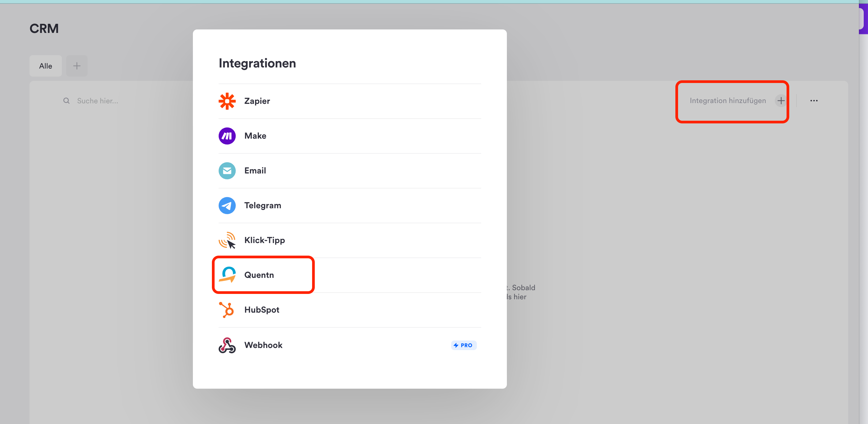868x424 pixels.
Task: Select HubSpot from the integrations list
Action: coord(261,310)
